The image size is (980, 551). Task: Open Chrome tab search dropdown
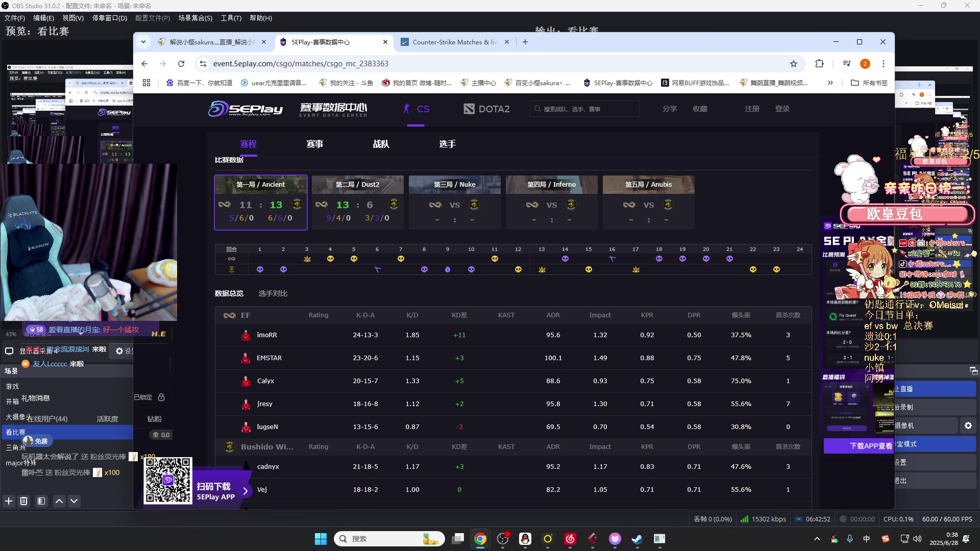[143, 42]
